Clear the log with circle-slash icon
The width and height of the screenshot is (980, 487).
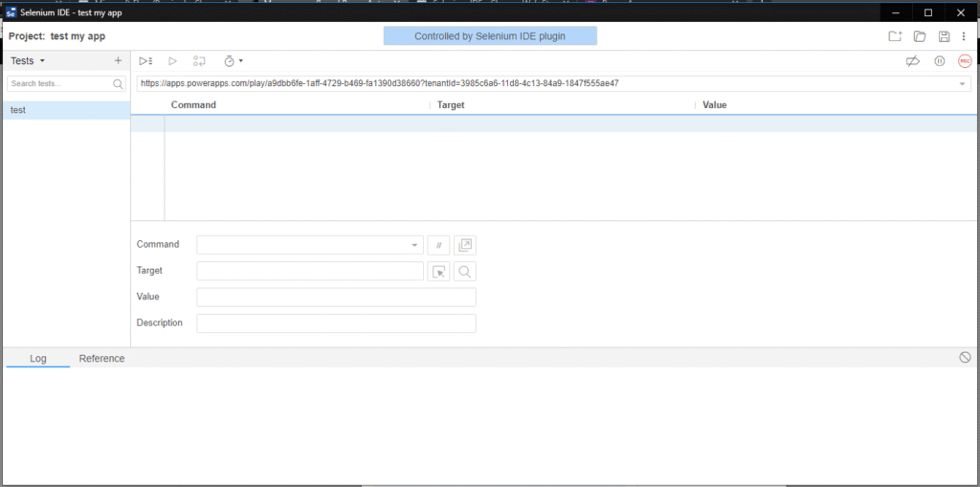[965, 357]
